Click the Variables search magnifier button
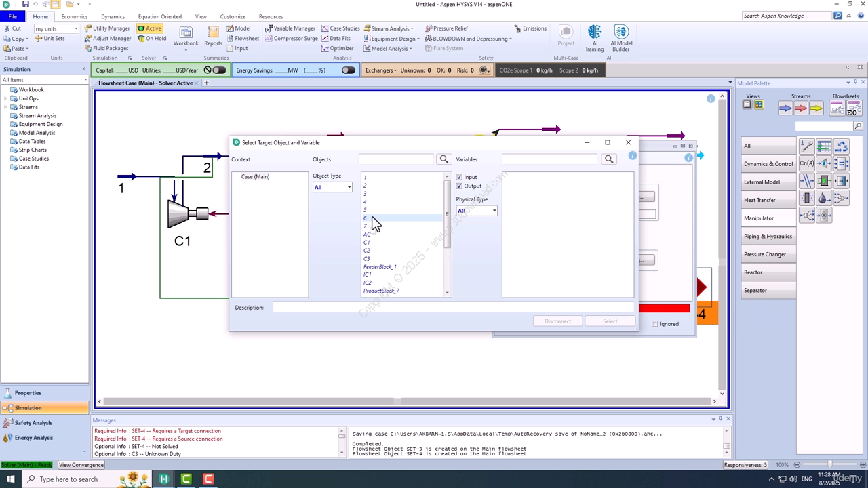This screenshot has height=488, width=868. pos(608,159)
